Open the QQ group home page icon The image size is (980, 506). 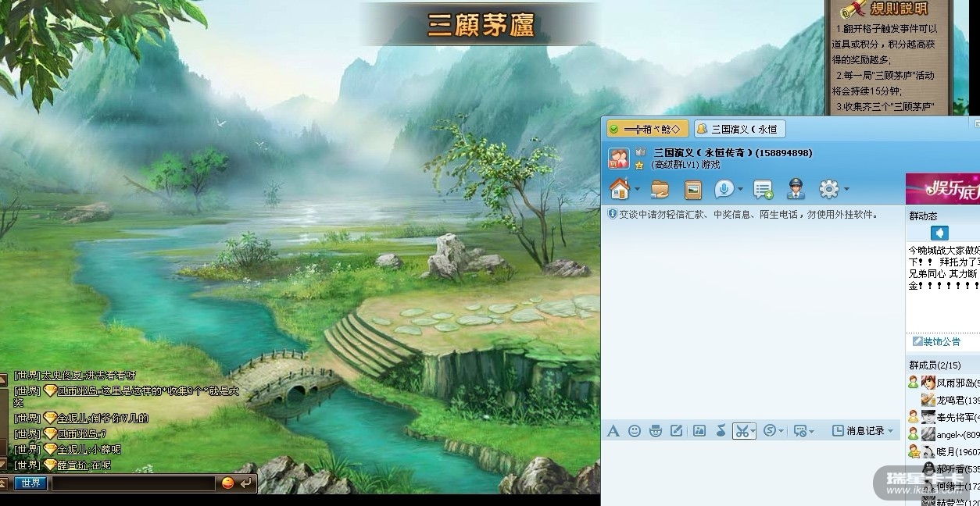pos(620,189)
